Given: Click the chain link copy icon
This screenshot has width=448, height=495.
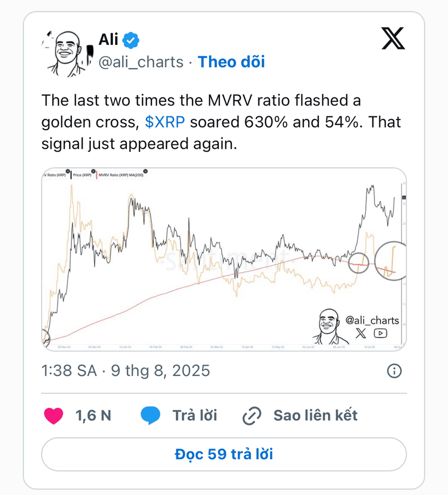Looking at the screenshot, I should (252, 416).
